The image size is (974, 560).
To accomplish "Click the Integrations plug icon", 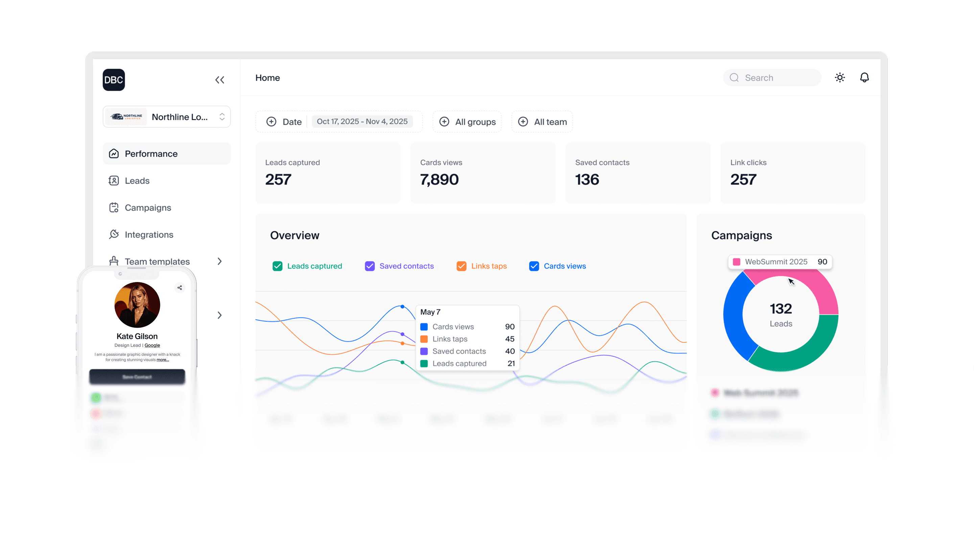I will pyautogui.click(x=114, y=234).
